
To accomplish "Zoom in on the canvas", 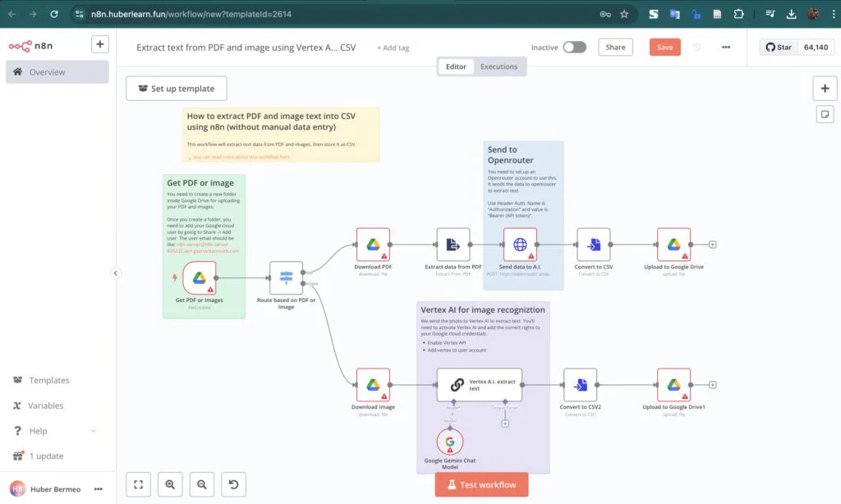I will [170, 484].
